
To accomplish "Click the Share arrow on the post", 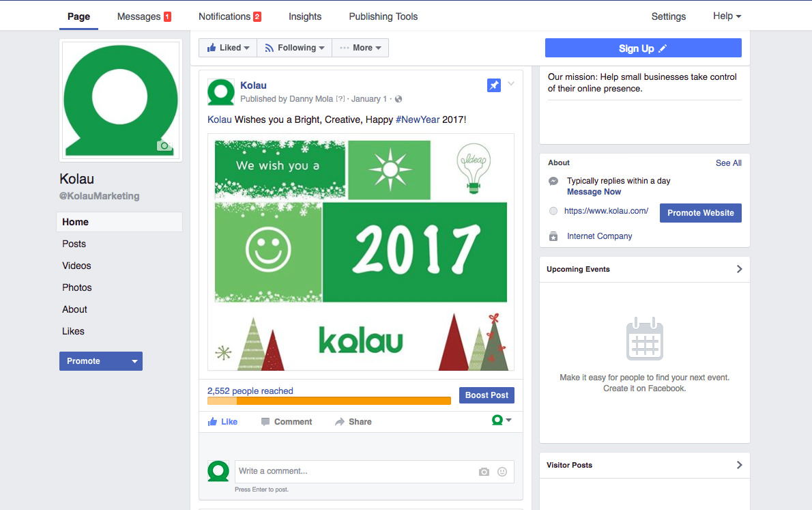I will click(x=340, y=421).
